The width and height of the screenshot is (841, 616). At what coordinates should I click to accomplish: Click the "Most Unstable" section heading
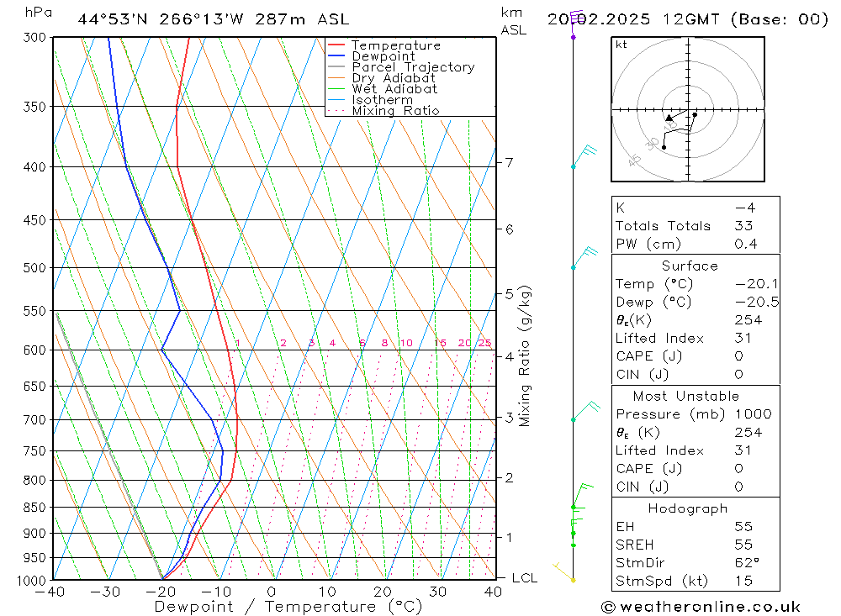coord(686,396)
